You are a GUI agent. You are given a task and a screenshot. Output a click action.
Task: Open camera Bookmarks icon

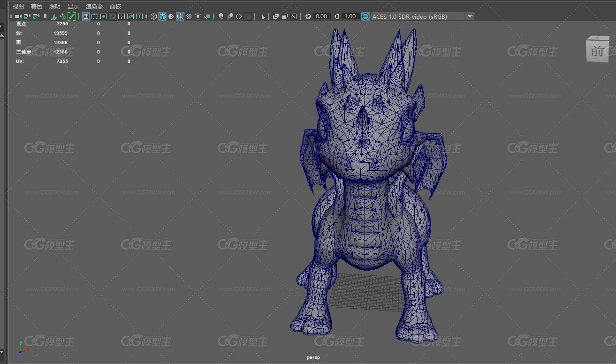45,16
